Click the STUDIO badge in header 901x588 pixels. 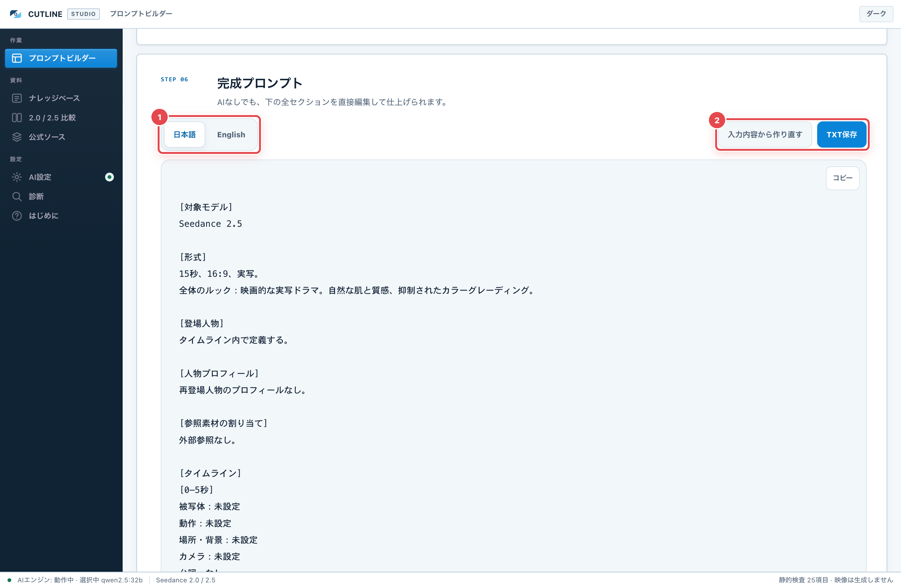[x=83, y=14]
